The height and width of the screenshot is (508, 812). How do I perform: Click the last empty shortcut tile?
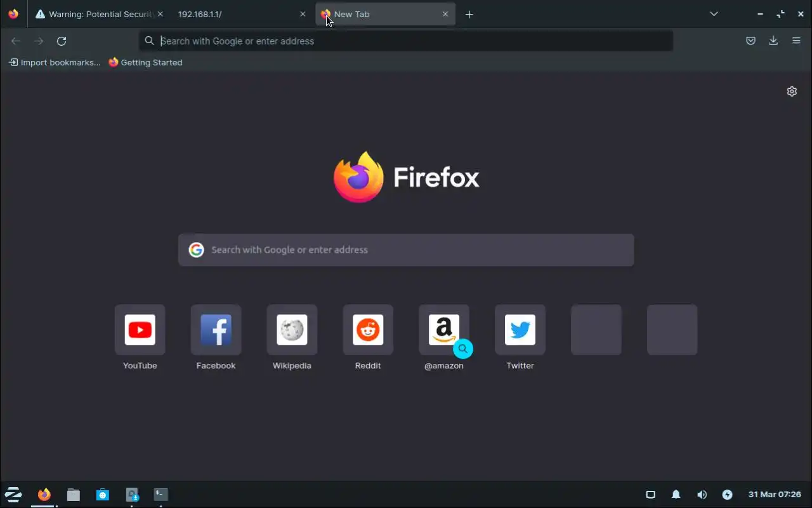pos(672,330)
